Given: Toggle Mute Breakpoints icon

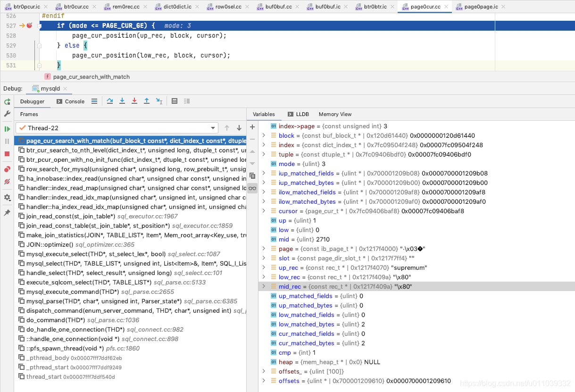Looking at the screenshot, I should [7, 182].
